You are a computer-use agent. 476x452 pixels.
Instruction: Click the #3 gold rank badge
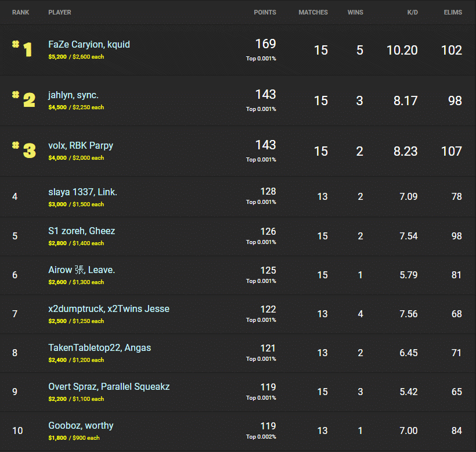tap(24, 150)
